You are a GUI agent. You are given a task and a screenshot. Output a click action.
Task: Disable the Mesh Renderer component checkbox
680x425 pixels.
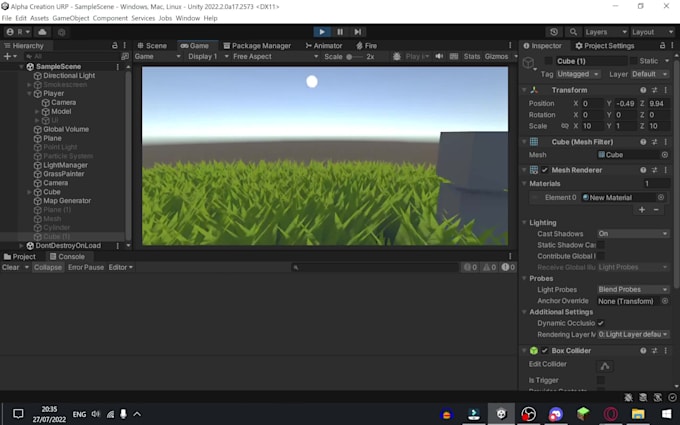coord(545,170)
